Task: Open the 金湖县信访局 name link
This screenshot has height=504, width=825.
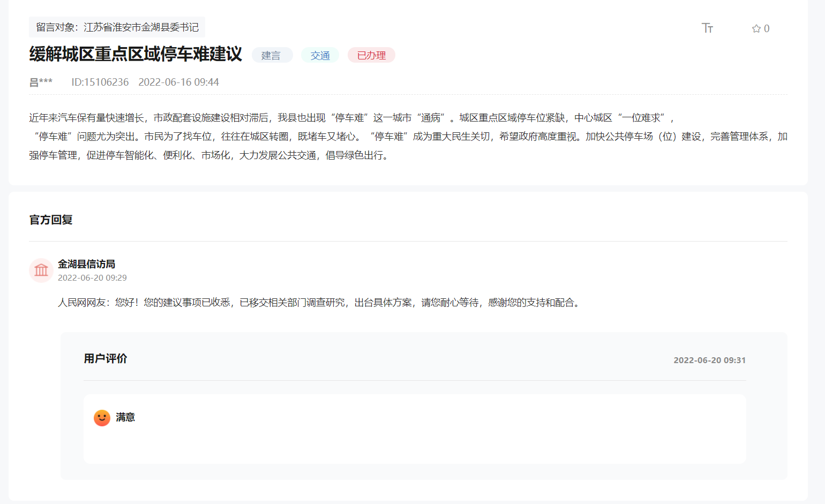Action: 86,264
